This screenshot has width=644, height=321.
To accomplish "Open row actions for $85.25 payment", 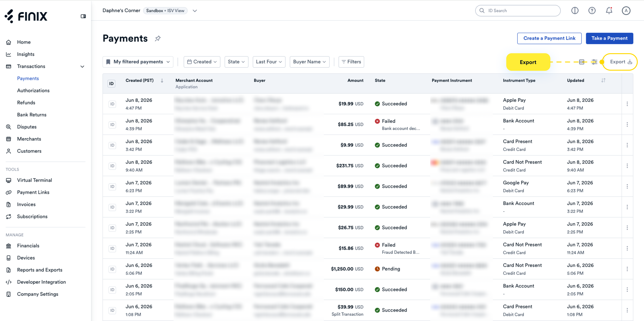I will click(x=627, y=125).
